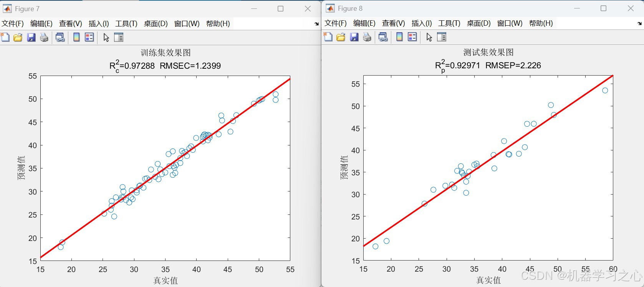Activate Edit Plot arrow in Figure 8
The width and height of the screenshot is (644, 287).
pos(429,37)
